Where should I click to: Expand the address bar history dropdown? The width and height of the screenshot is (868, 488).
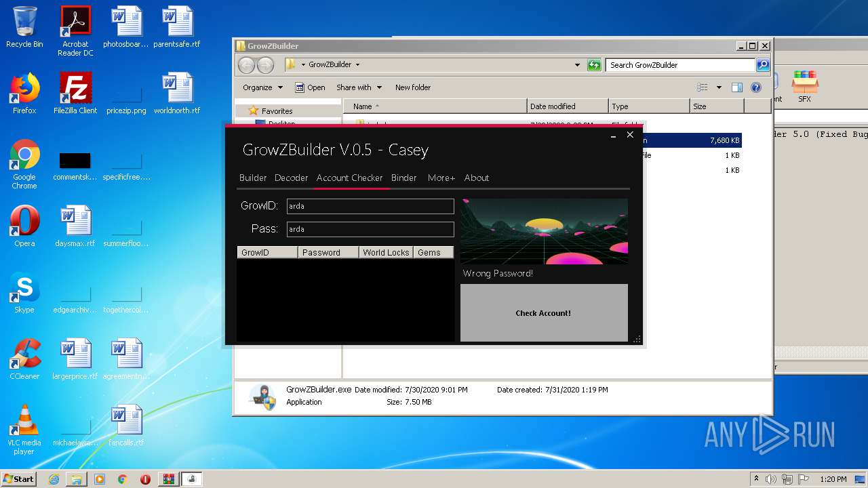click(577, 65)
